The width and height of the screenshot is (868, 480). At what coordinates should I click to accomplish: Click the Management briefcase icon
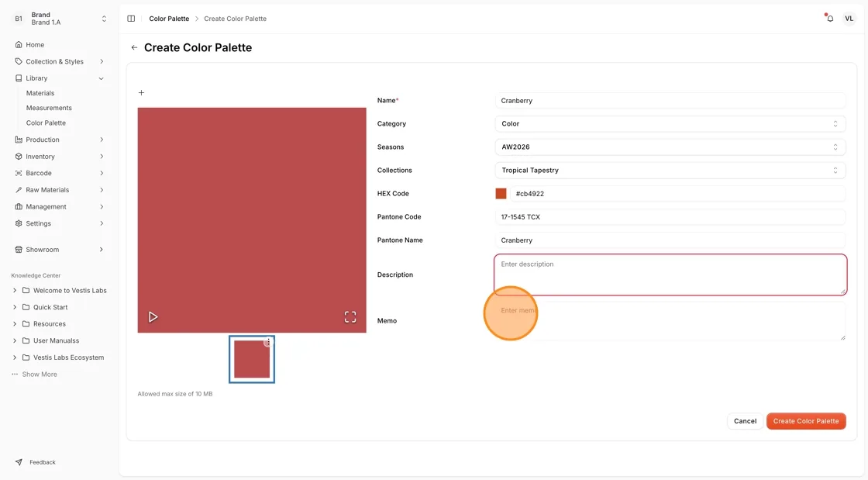19,206
